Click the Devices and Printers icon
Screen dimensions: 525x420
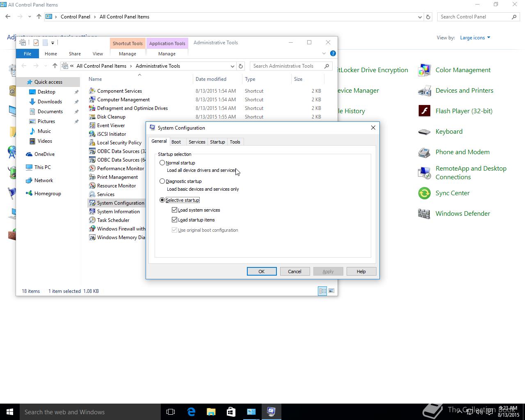click(424, 91)
